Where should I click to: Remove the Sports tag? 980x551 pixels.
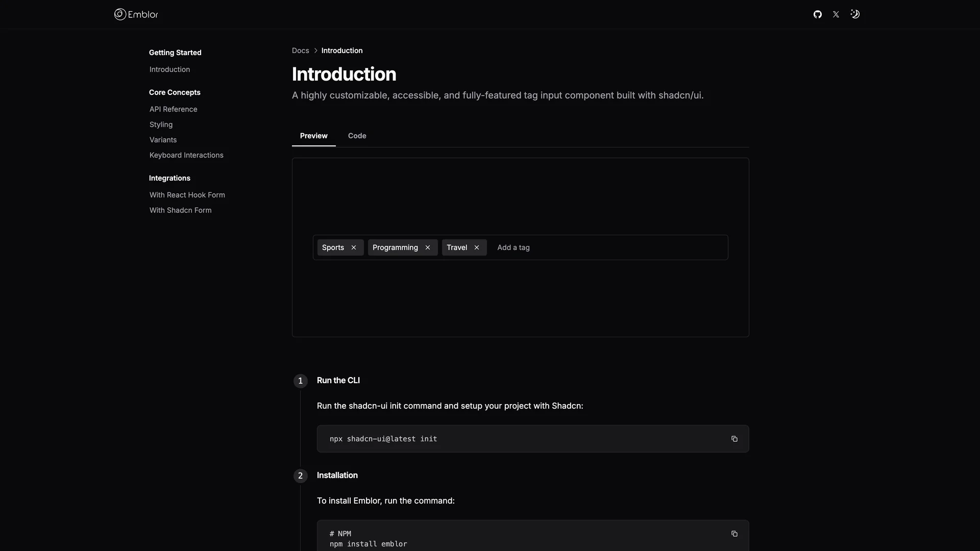(353, 247)
